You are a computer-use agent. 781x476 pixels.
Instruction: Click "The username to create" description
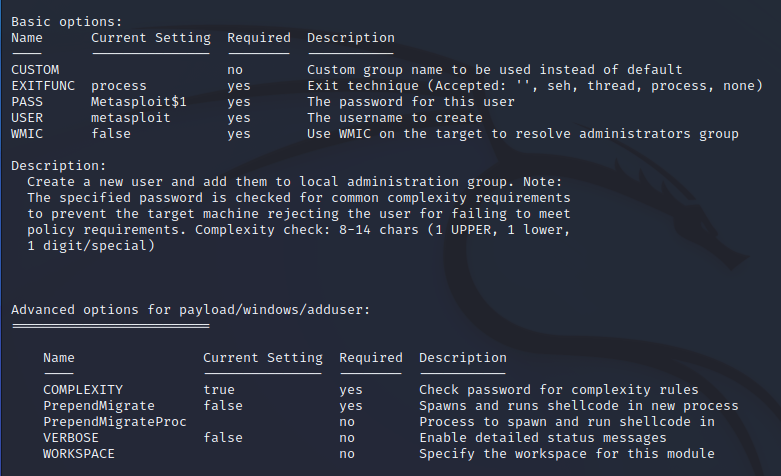[395, 118]
